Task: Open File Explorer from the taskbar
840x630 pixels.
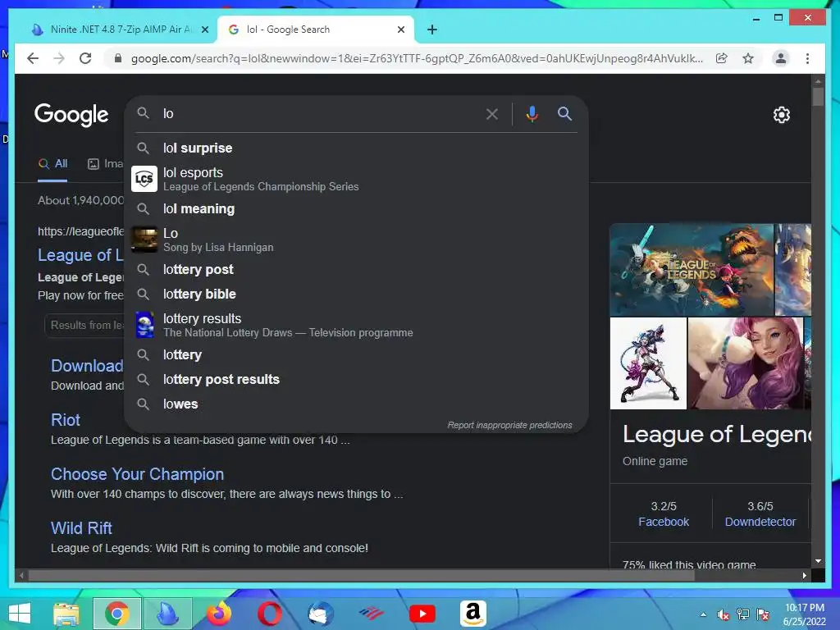Action: point(66,614)
